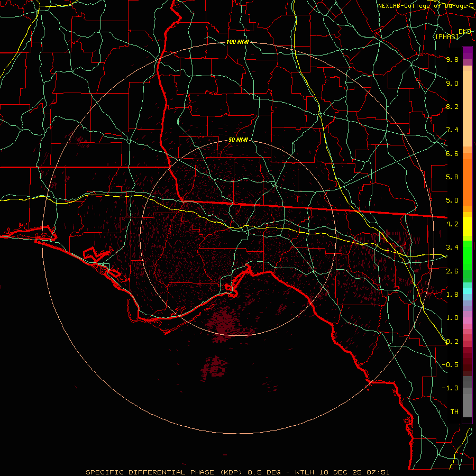Click the 0.2 scale value
476x476 pixels.
[452, 342]
